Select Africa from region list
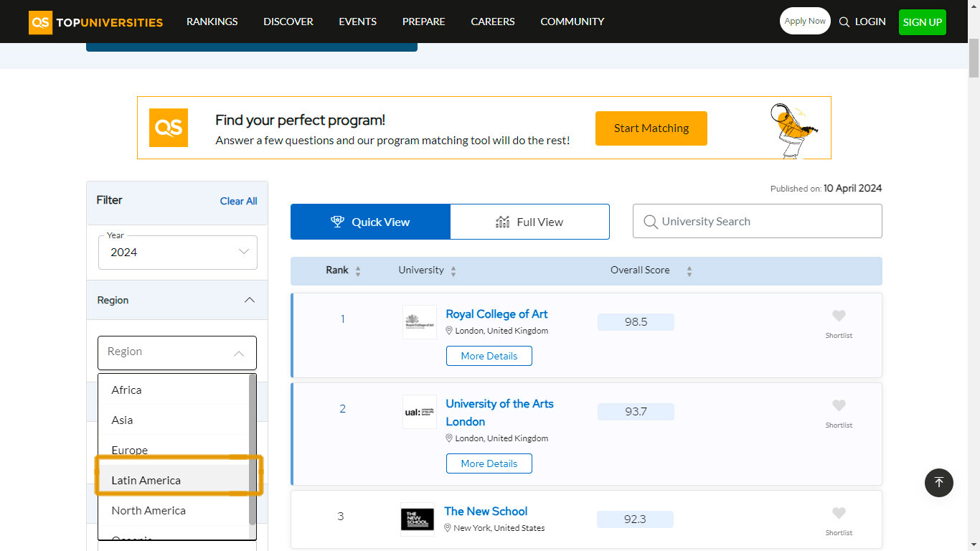 pos(173,390)
